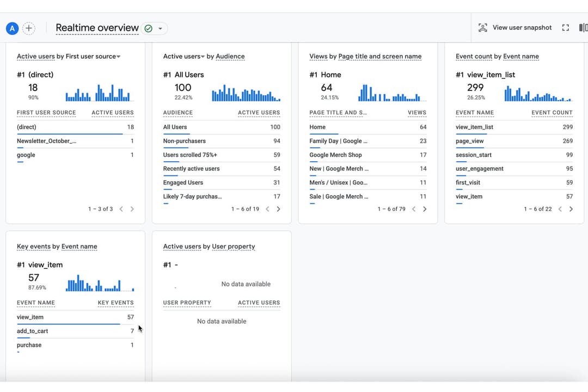The image size is (588, 392).
Task: Click 'Event name' in the Event count card title
Action: tap(521, 57)
